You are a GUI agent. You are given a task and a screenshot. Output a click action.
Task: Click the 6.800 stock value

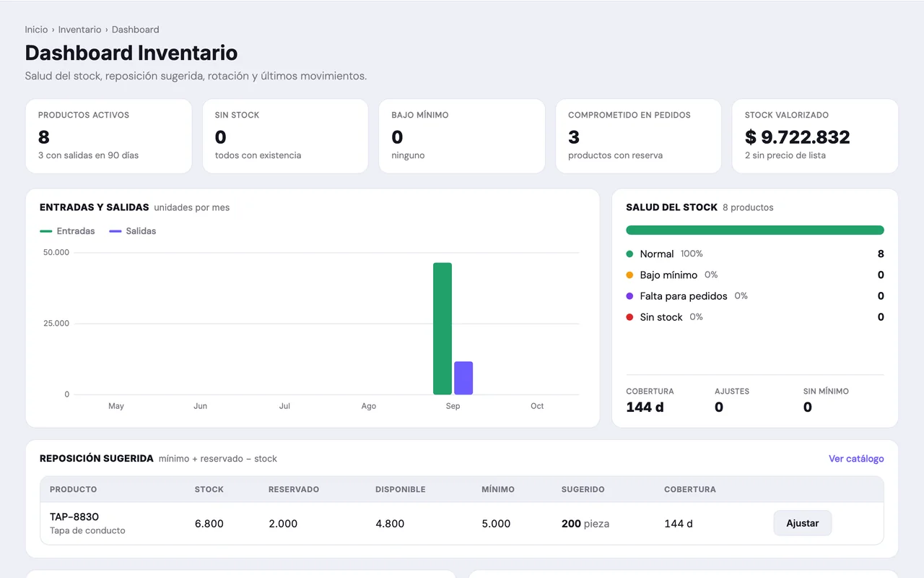(x=209, y=524)
